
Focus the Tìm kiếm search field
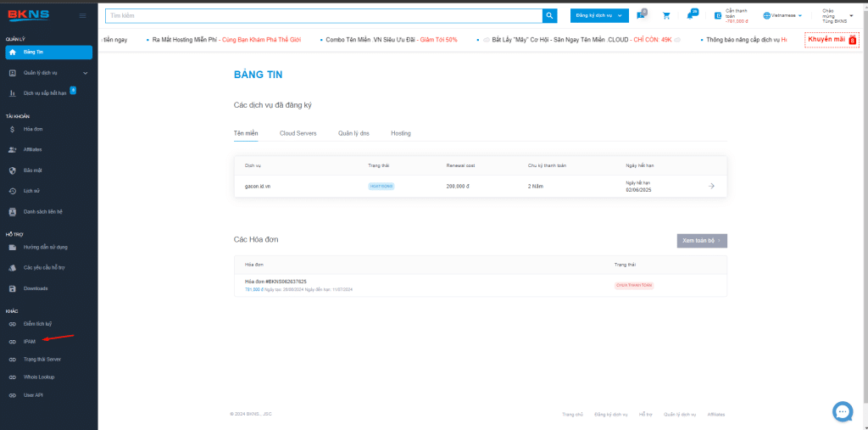(x=324, y=16)
